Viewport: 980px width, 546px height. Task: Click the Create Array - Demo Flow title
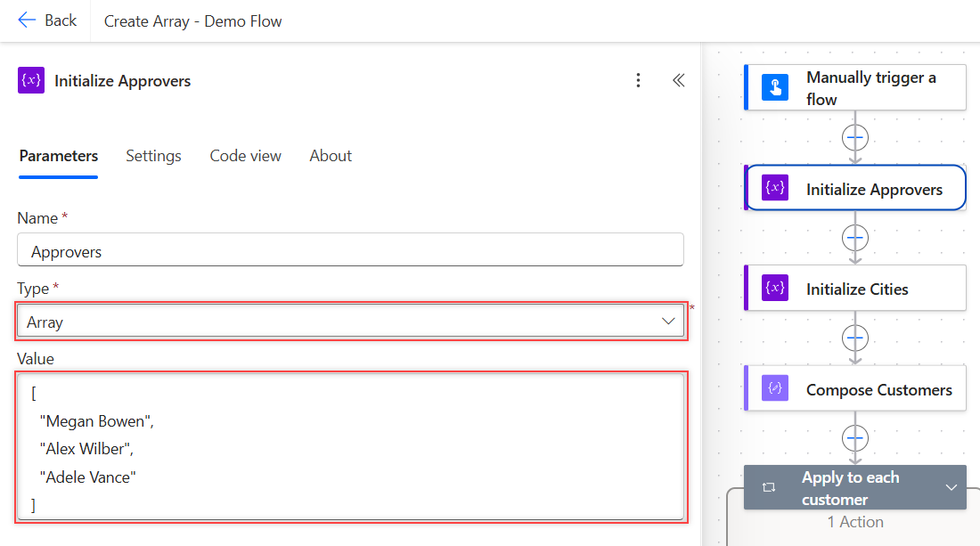tap(192, 21)
